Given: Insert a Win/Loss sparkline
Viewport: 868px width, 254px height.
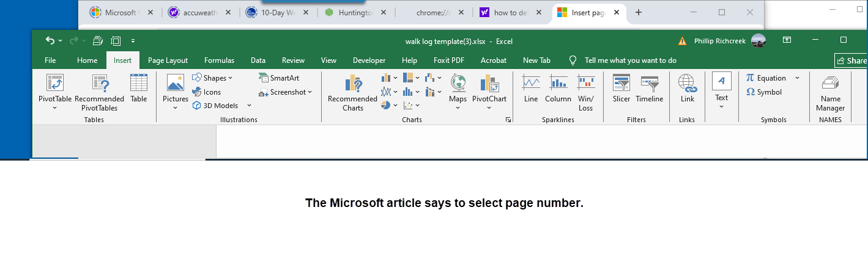Looking at the screenshot, I should point(585,93).
